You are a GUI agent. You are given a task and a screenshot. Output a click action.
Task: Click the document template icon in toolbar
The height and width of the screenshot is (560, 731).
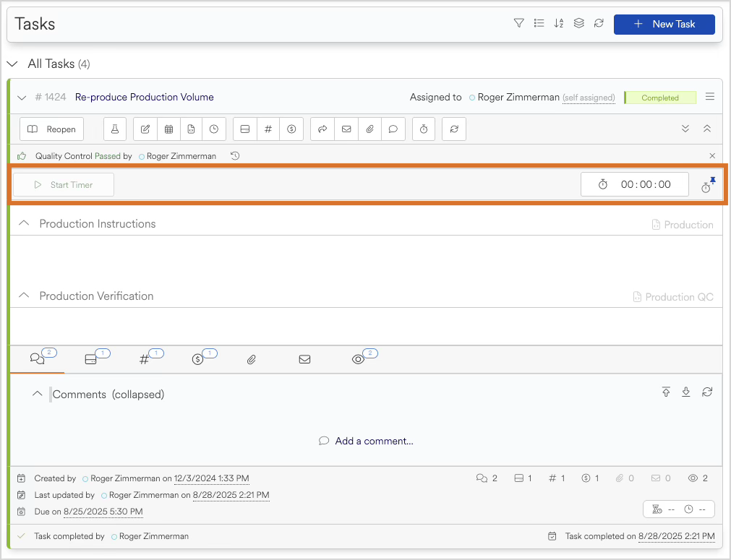tap(191, 129)
